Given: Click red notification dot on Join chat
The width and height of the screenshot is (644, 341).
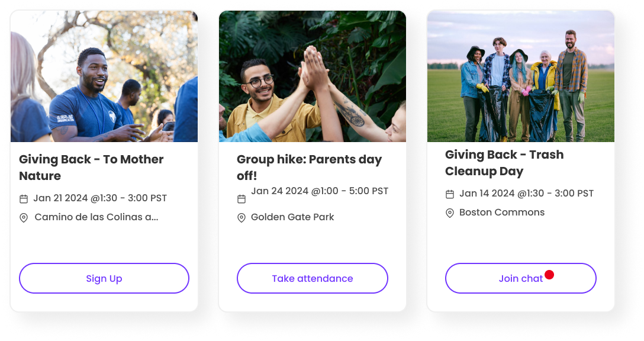Looking at the screenshot, I should (549, 275).
